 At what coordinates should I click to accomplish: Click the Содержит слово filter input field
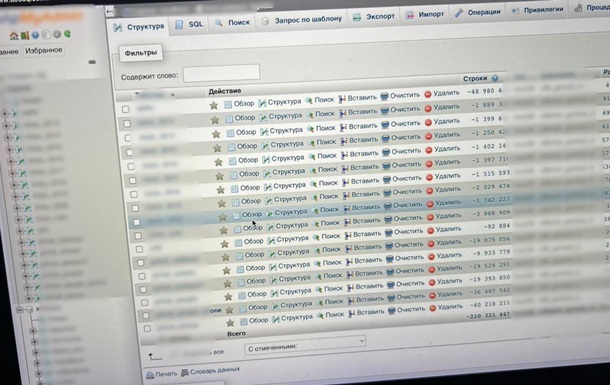221,73
